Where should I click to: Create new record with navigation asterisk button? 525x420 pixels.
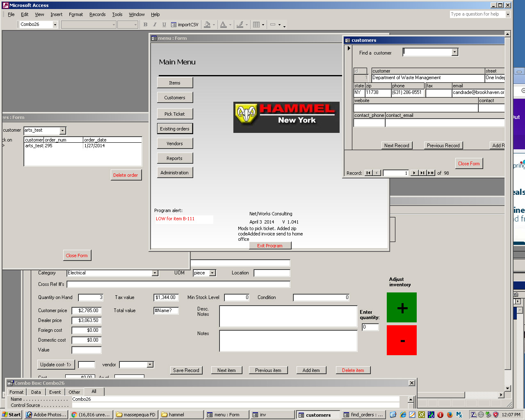(x=431, y=173)
